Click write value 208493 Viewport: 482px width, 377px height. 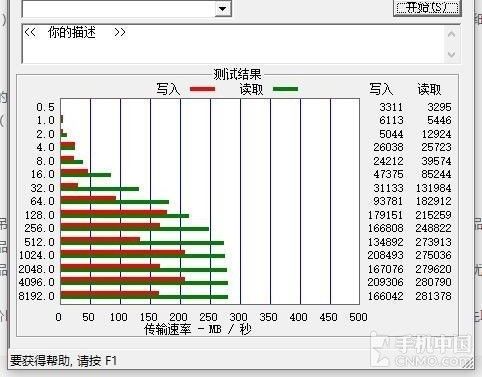tap(385, 255)
